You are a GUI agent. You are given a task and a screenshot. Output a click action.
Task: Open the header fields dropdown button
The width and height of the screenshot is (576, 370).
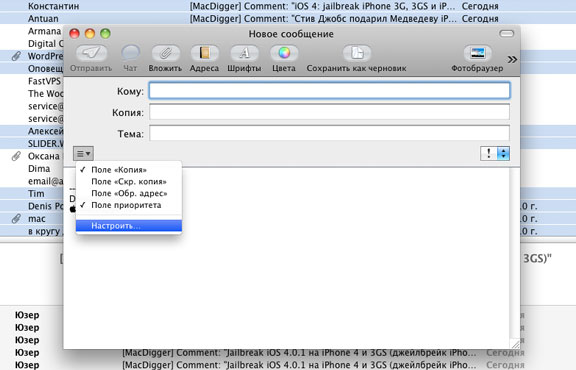(83, 154)
